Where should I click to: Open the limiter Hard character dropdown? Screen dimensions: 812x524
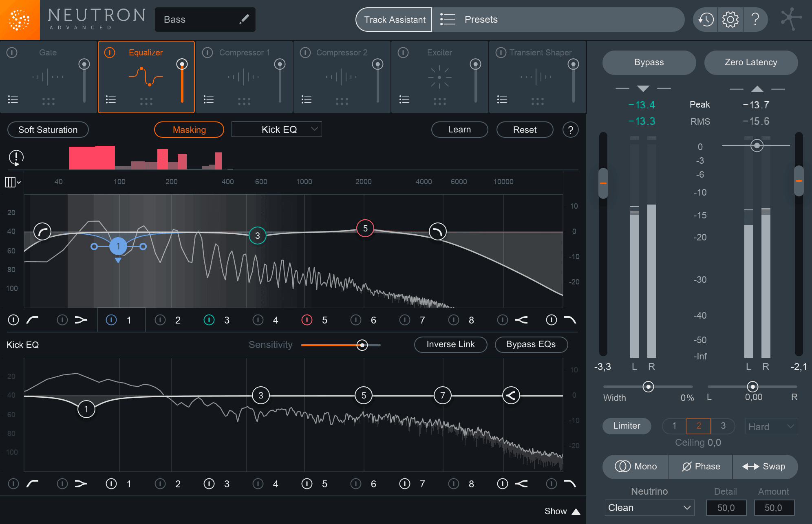coord(771,427)
